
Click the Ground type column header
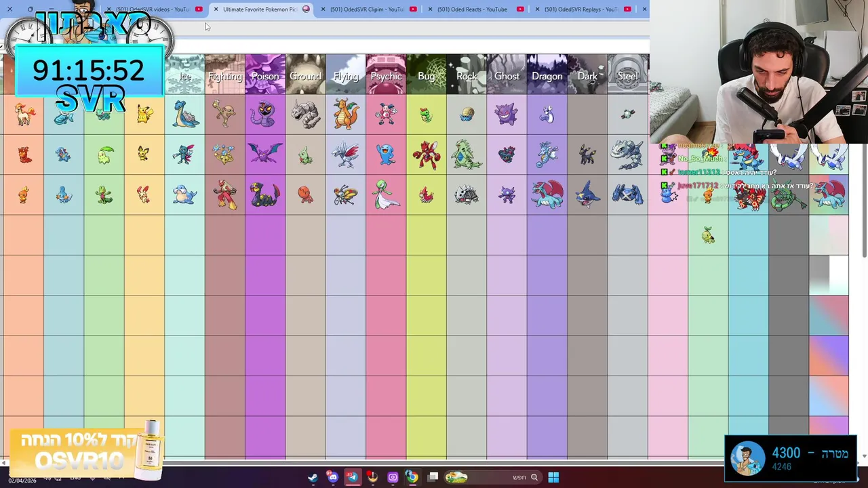point(305,74)
